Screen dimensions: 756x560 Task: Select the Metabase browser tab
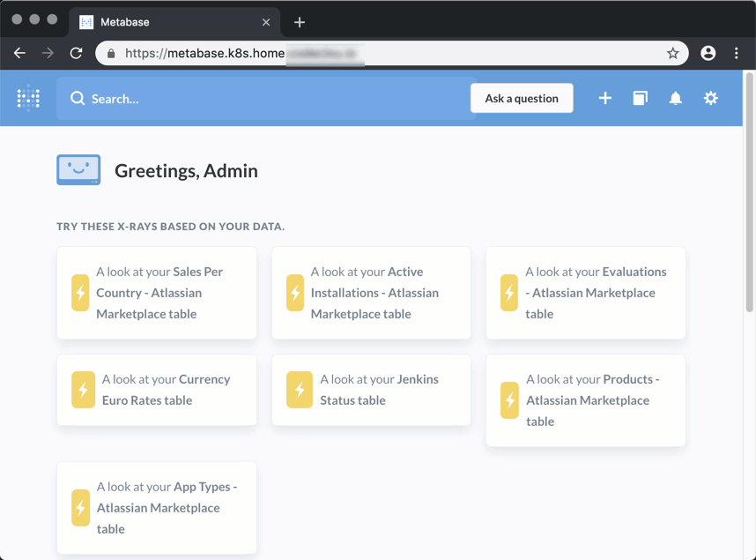(x=174, y=22)
